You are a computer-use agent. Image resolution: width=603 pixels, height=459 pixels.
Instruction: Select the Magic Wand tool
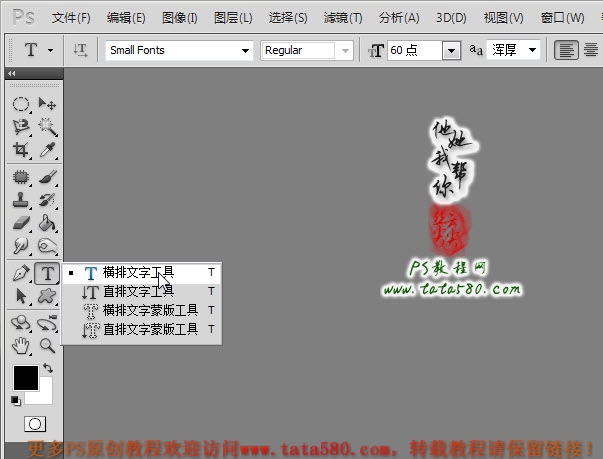click(x=47, y=127)
